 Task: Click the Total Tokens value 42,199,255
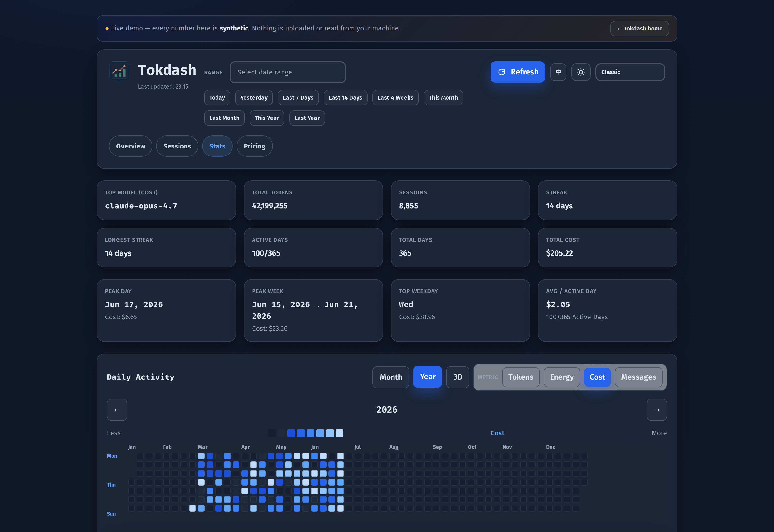click(x=270, y=206)
